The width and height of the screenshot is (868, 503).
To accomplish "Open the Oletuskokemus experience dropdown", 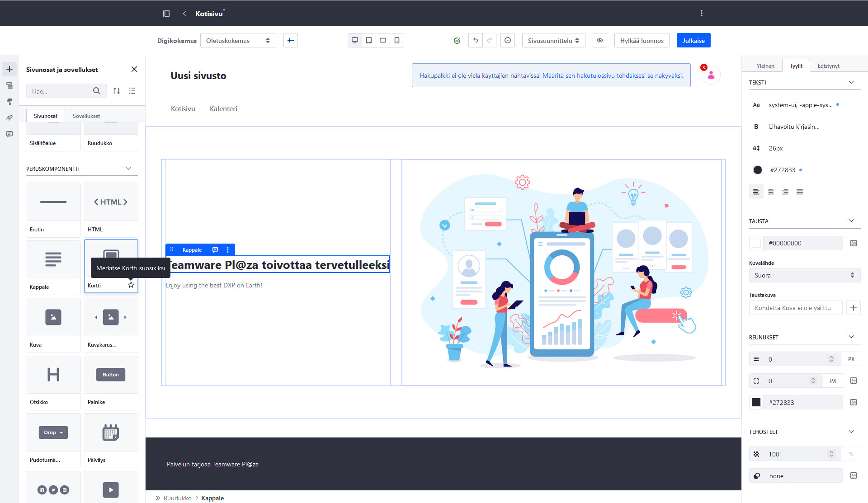I will point(238,41).
